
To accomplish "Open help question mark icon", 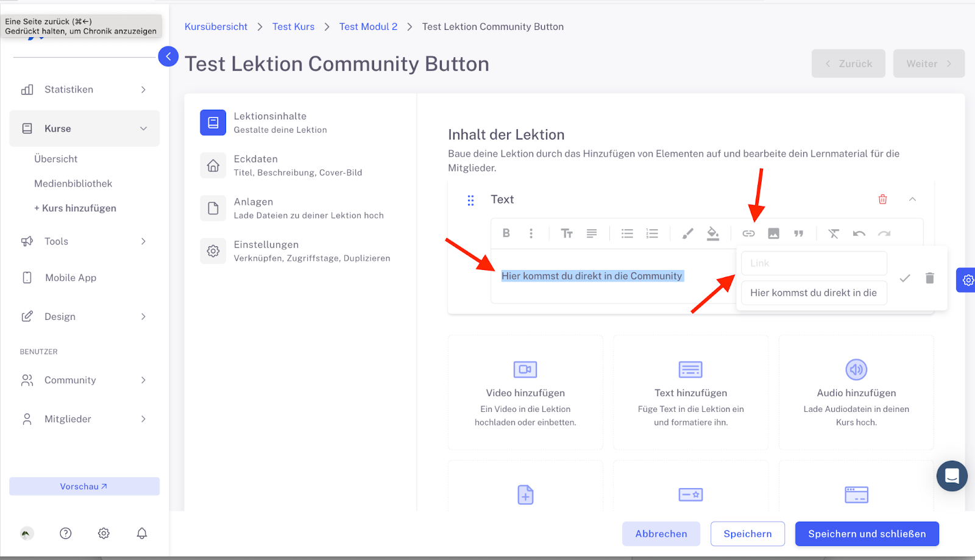I will click(66, 533).
